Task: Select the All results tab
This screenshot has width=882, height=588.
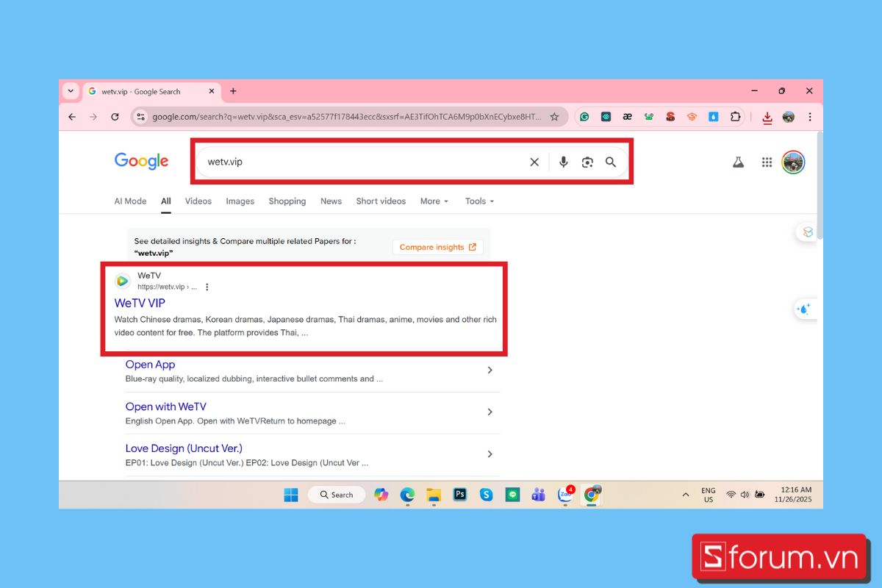Action: pyautogui.click(x=166, y=201)
